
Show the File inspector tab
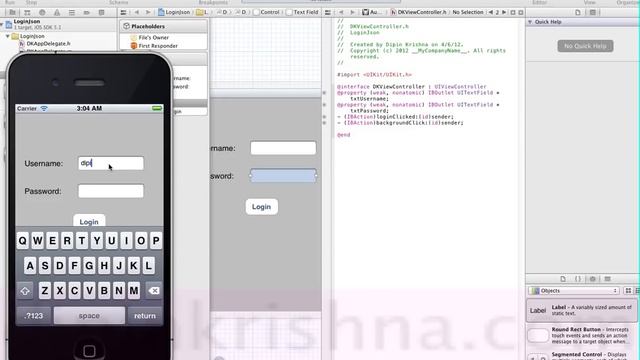click(x=578, y=12)
